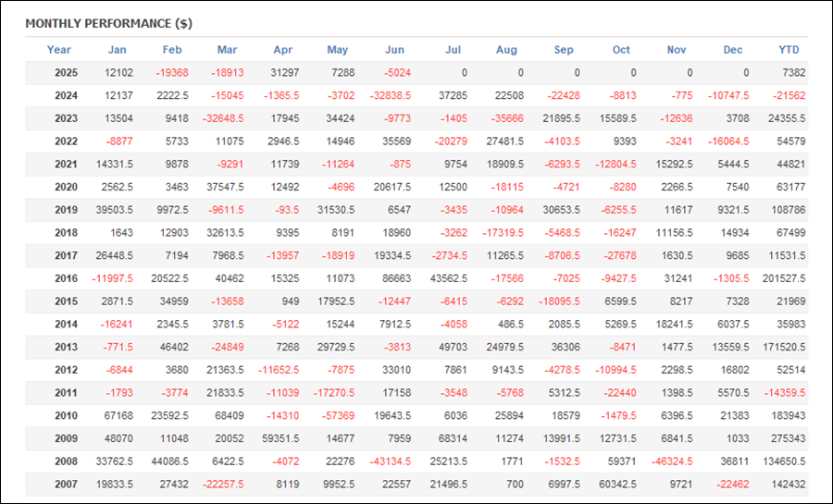Click the Jan 2010 value 67168

point(118,416)
